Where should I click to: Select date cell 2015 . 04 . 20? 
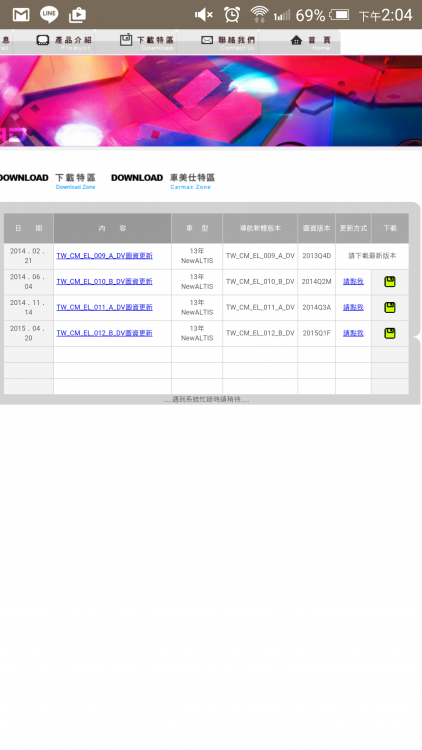[x=28, y=333]
